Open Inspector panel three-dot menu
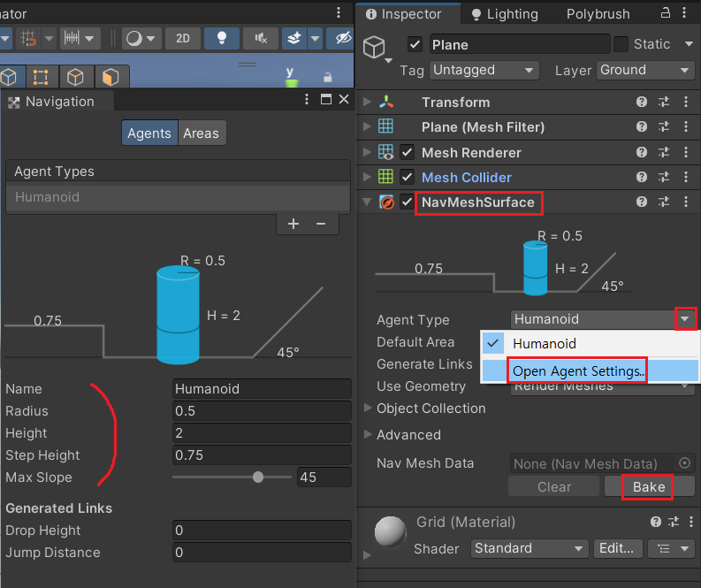 click(684, 12)
